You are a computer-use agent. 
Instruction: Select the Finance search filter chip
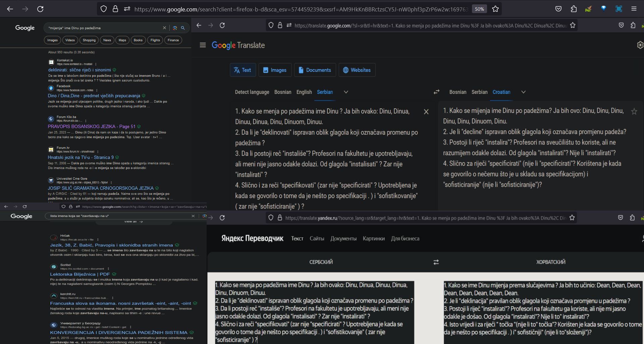(x=173, y=40)
